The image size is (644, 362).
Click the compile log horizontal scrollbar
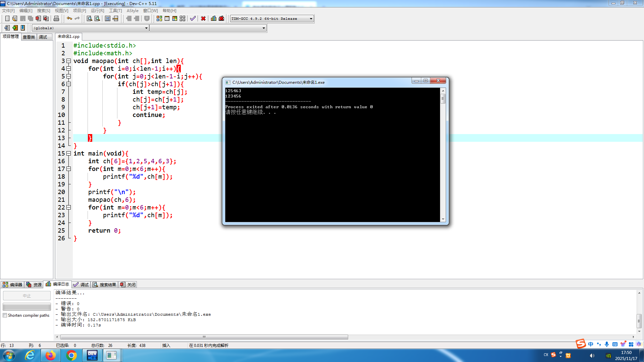coord(204,337)
